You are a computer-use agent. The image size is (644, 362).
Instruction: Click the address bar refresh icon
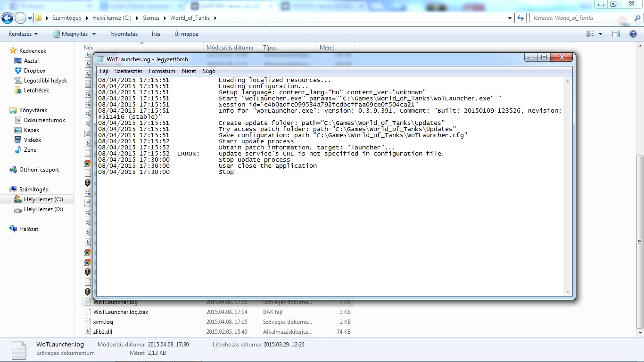coord(520,18)
